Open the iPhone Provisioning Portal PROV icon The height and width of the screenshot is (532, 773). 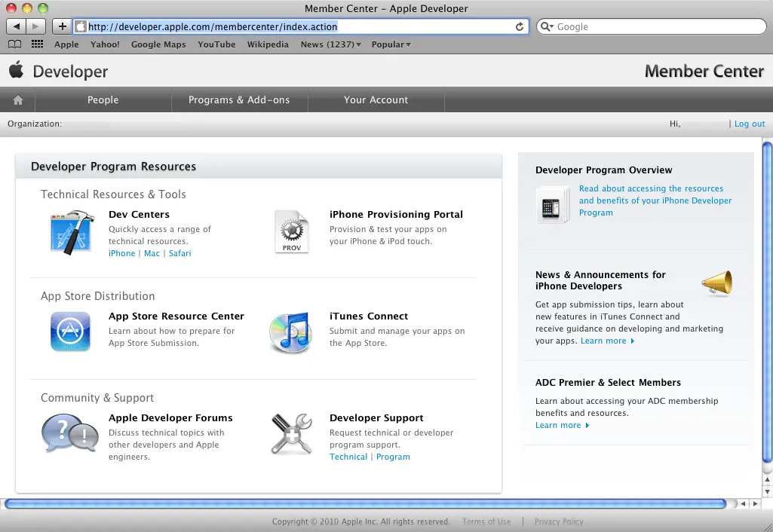click(291, 232)
